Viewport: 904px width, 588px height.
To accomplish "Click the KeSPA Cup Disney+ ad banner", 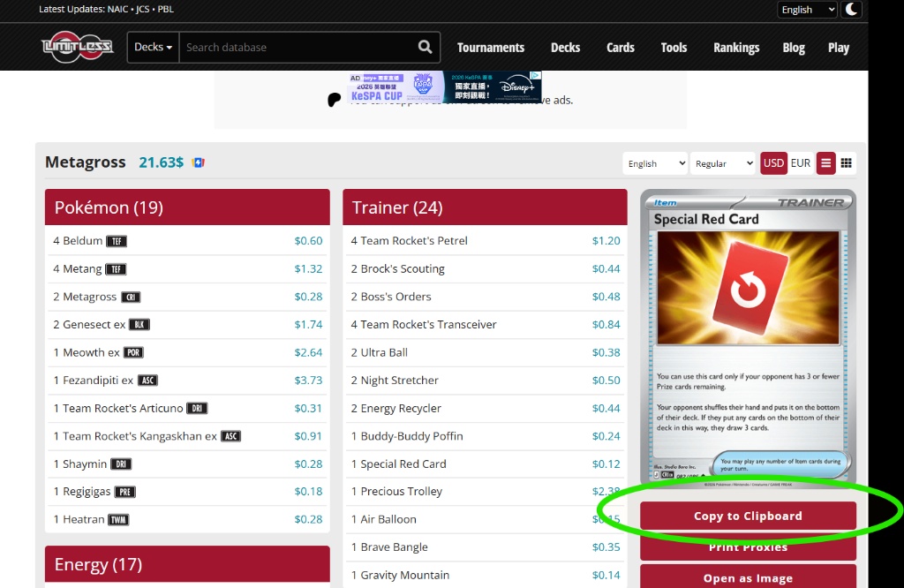I will (x=445, y=87).
